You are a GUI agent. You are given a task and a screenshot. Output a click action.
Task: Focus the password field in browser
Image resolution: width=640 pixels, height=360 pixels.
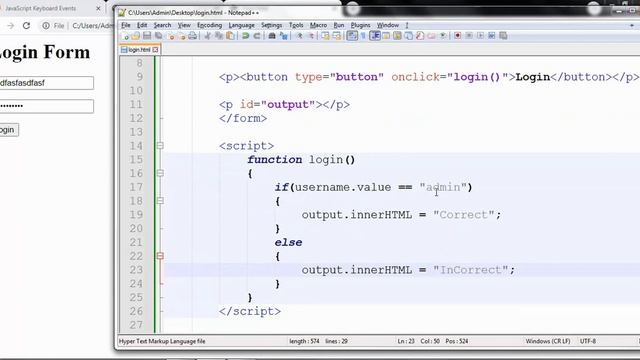(47, 106)
